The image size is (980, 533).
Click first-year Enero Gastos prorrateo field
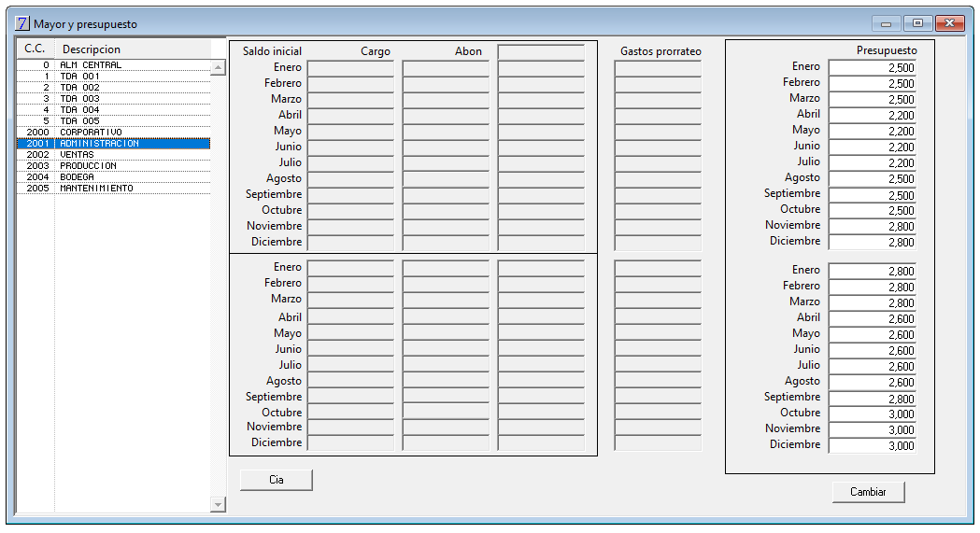[x=658, y=68]
